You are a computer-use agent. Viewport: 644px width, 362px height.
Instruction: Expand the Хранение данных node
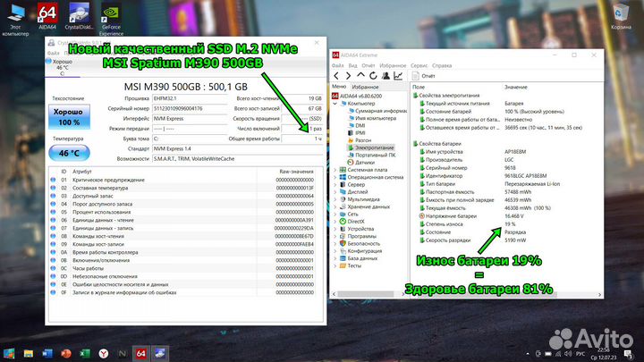point(335,206)
